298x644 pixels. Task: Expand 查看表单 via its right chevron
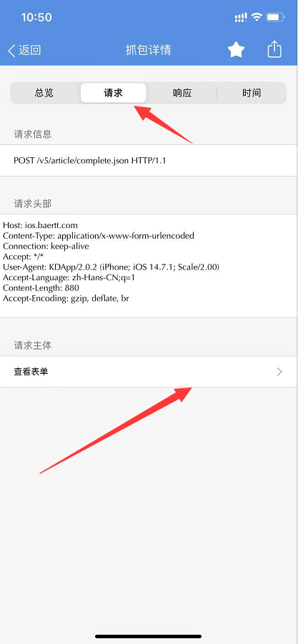[x=279, y=372]
